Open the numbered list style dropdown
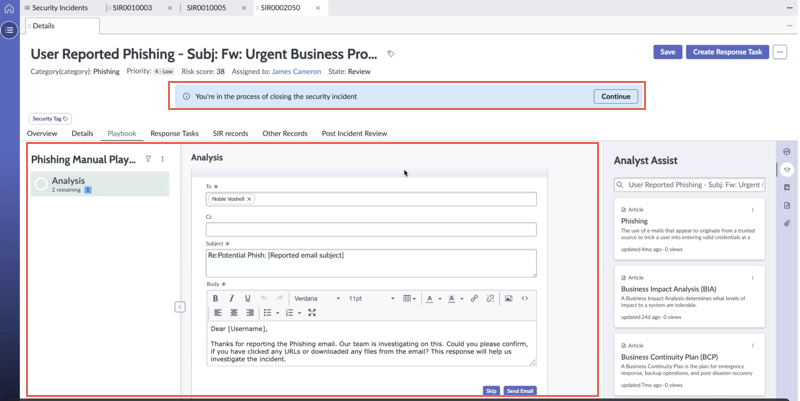 coord(299,313)
